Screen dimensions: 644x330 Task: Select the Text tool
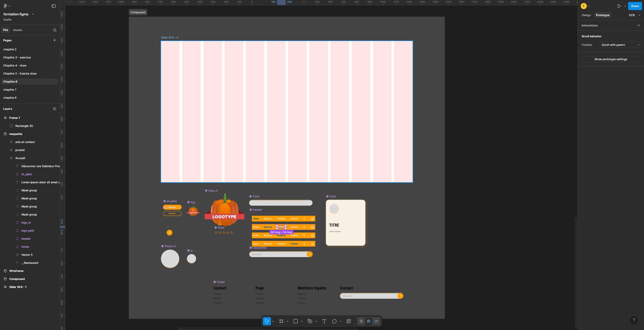(324, 321)
